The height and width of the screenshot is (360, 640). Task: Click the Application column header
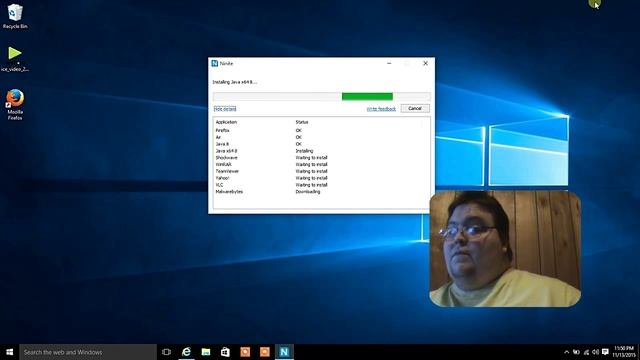click(x=226, y=122)
